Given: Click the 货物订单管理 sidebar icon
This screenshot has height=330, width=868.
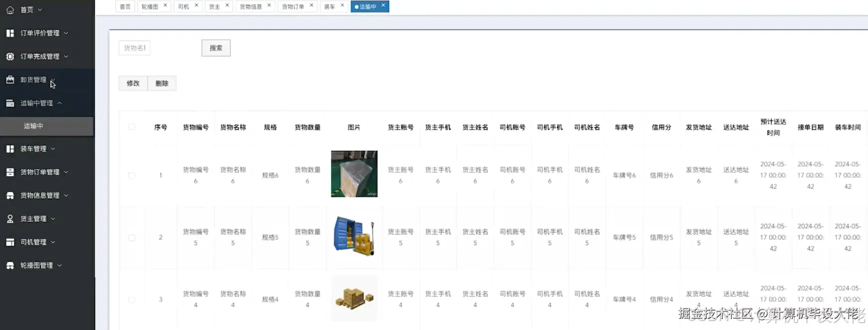Looking at the screenshot, I should point(10,172).
